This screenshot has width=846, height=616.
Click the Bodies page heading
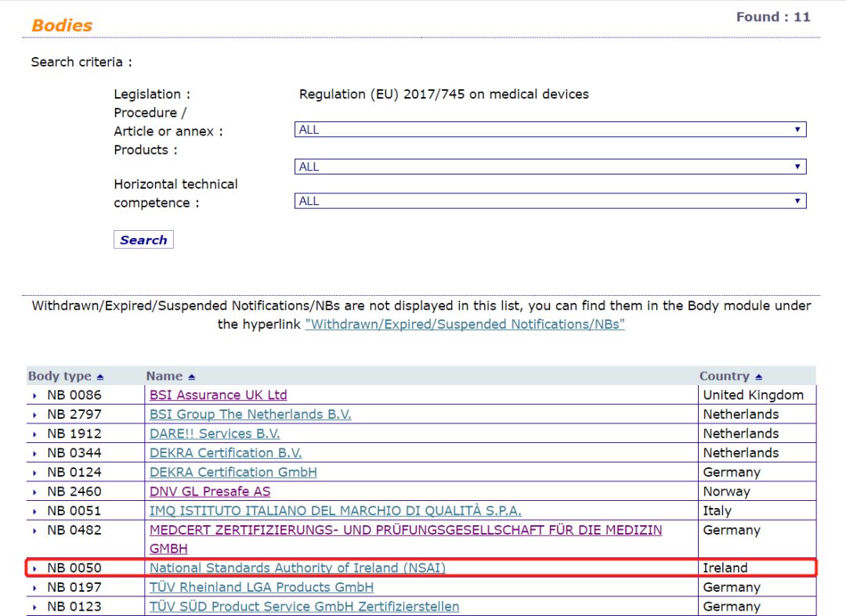[x=62, y=25]
